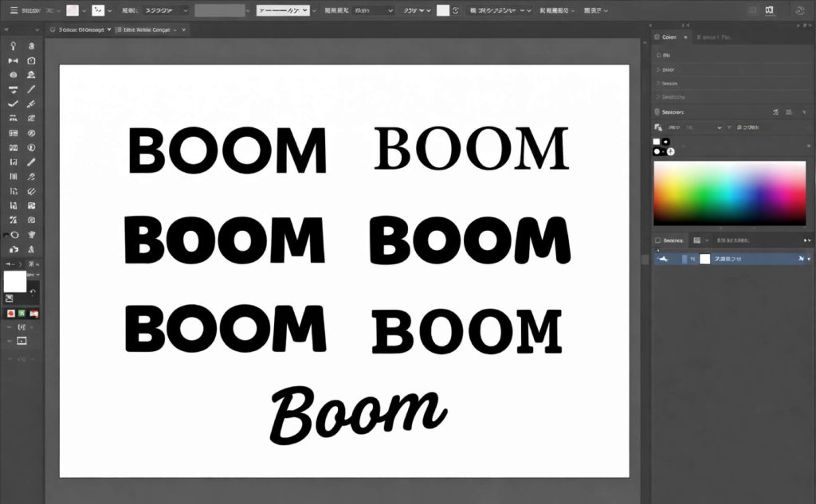816x504 pixels.
Task: Select the diagonal line tool in toolbar
Action: click(x=32, y=89)
